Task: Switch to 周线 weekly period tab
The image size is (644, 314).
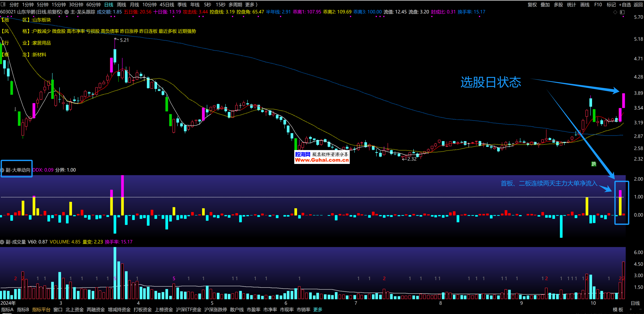Action: pos(121,5)
